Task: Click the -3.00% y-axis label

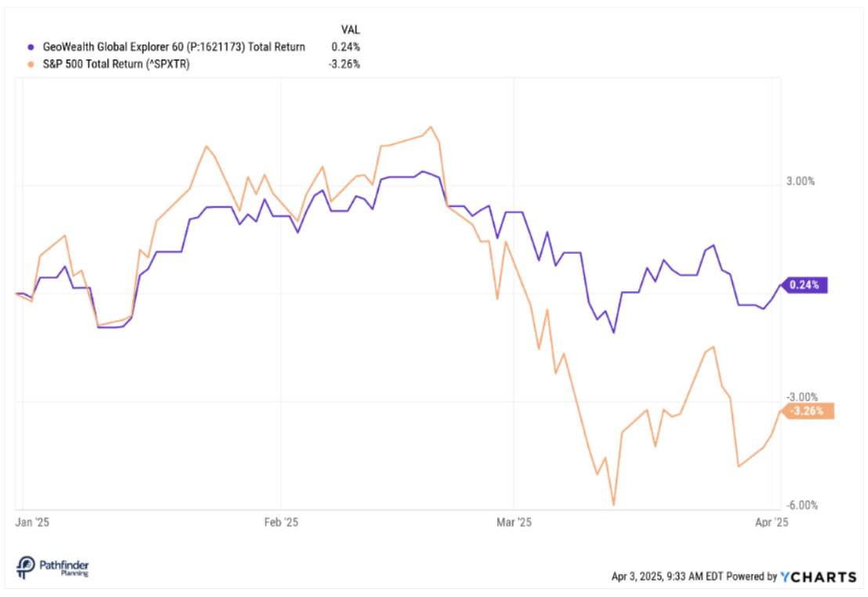Action: (799, 397)
